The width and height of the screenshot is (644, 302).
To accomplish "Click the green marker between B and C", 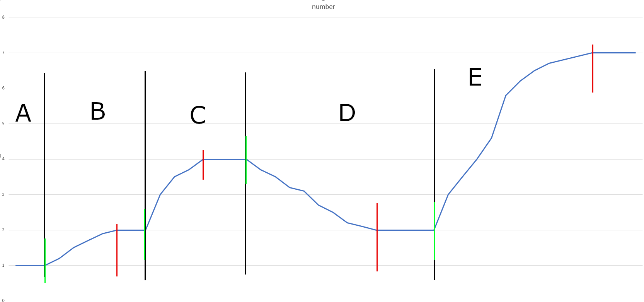I will pyautogui.click(x=145, y=234).
